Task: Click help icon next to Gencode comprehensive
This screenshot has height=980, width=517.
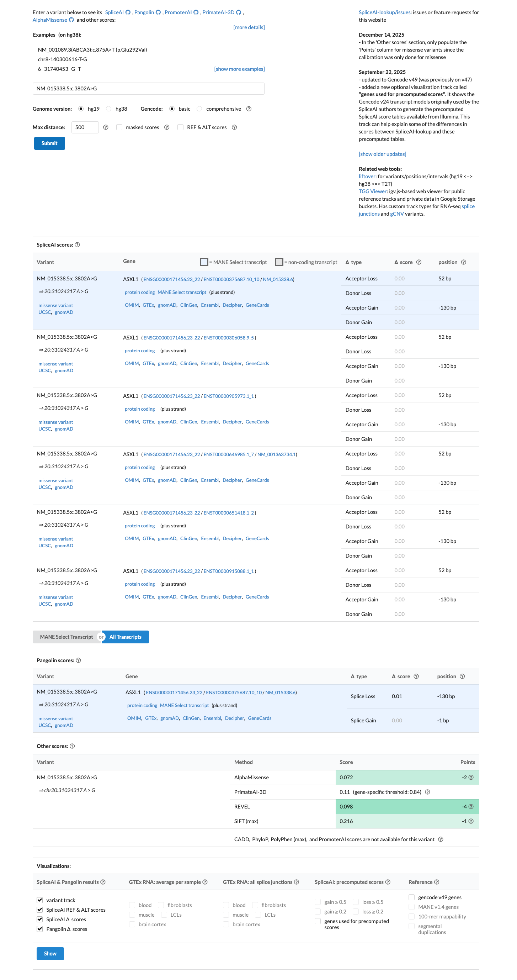Action: (x=249, y=109)
